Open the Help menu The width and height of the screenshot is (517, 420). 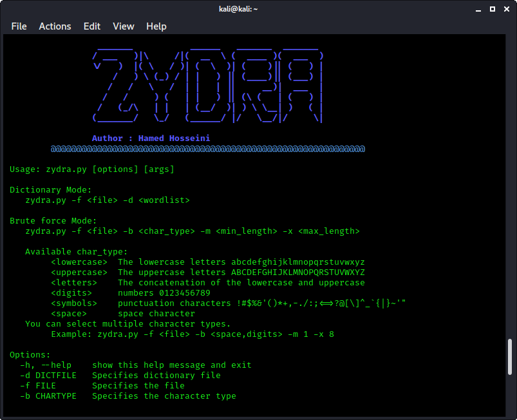(156, 26)
